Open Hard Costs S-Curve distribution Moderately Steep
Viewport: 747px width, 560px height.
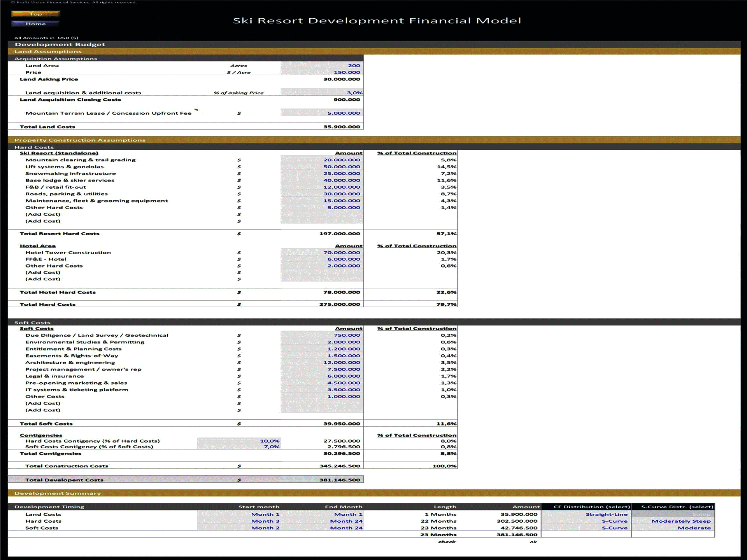tap(673, 521)
